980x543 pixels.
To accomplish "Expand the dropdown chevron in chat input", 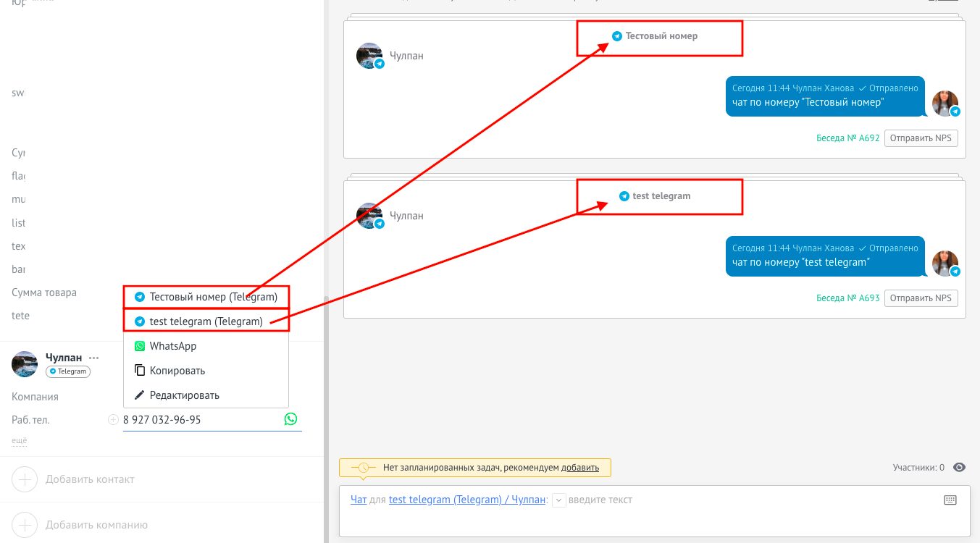I will 558,500.
